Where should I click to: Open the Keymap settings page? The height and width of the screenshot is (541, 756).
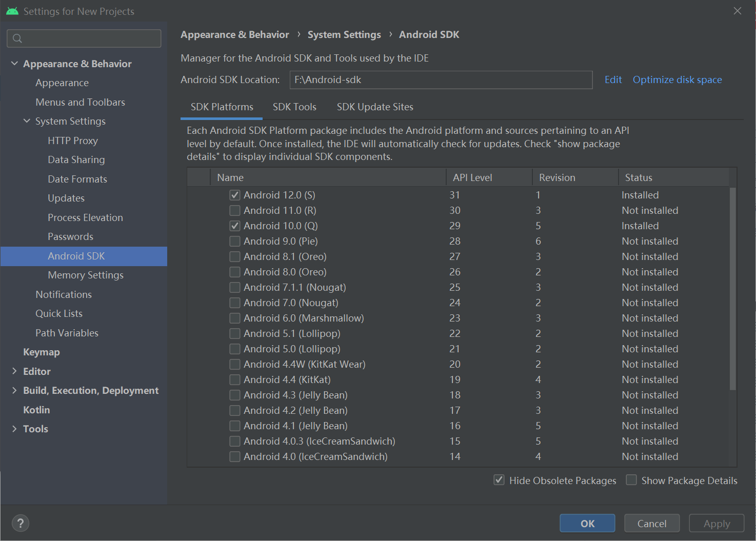pyautogui.click(x=42, y=352)
